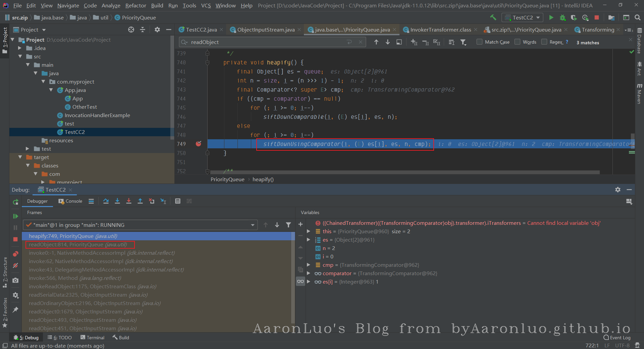Click the Step Into debugger icon

pyautogui.click(x=117, y=201)
